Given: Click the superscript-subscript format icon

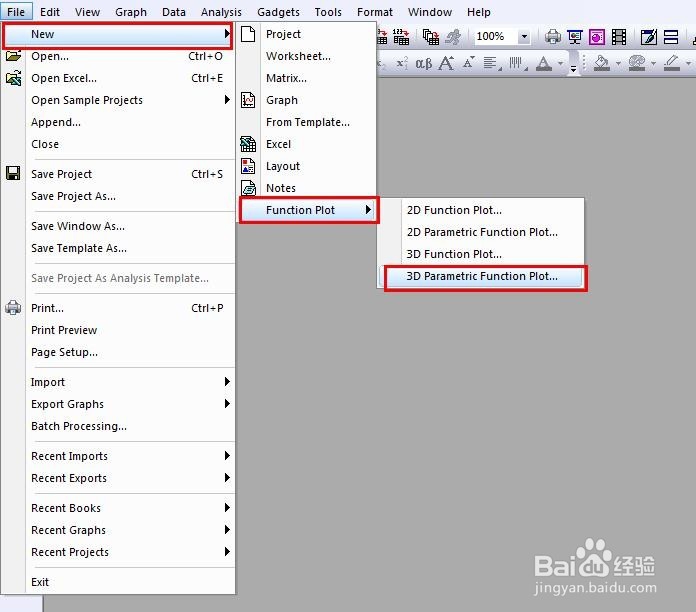Looking at the screenshot, I should point(402,63).
